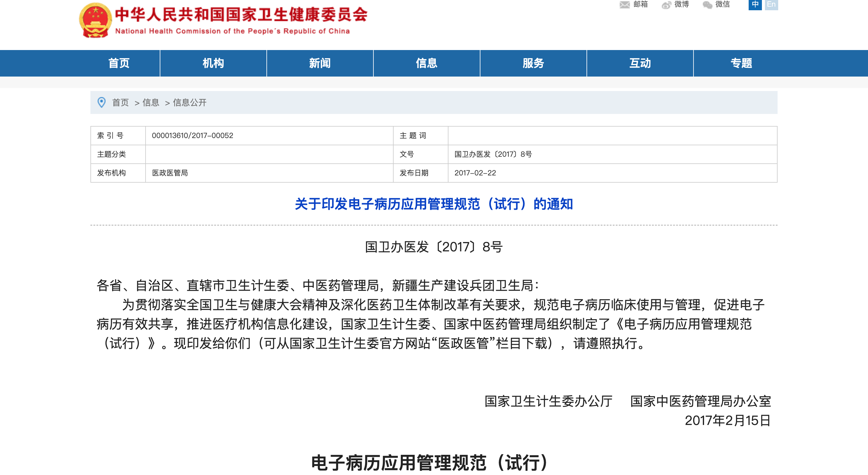Click the WeChat icon

(x=707, y=5)
